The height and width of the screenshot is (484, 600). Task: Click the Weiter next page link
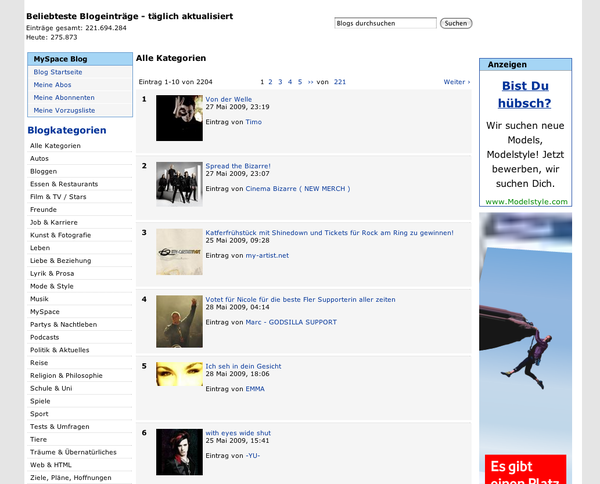457,82
